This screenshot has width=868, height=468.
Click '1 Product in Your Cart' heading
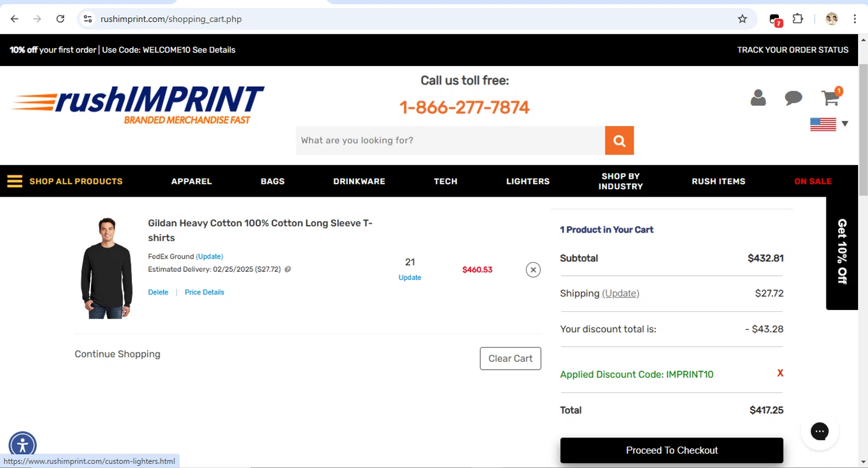pos(606,230)
